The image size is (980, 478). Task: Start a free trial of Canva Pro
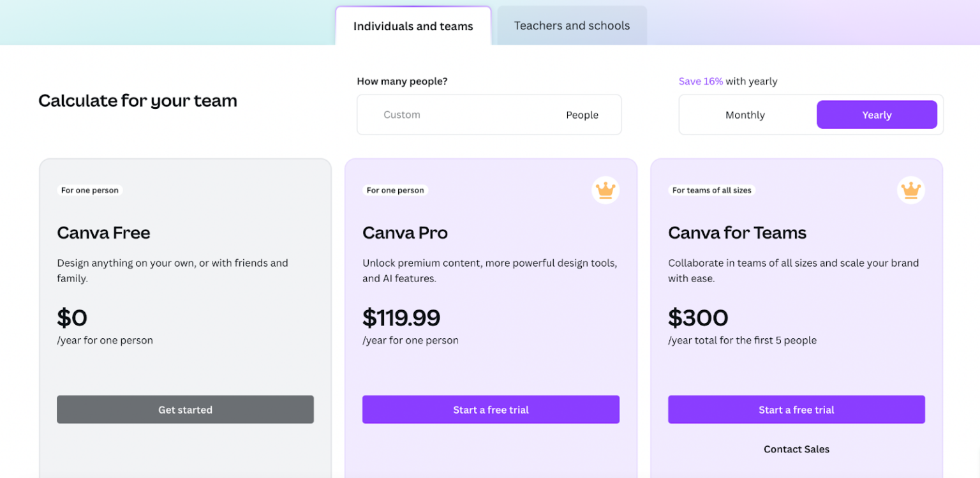(x=491, y=410)
